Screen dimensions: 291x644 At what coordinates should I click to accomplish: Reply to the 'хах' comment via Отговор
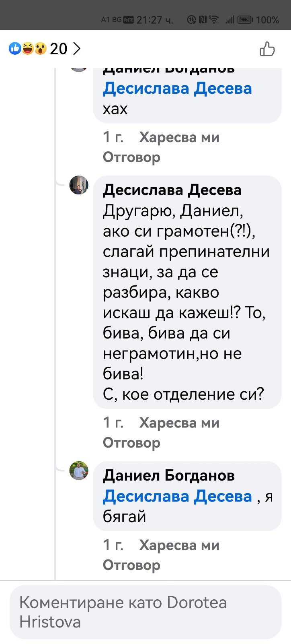pos(131,157)
